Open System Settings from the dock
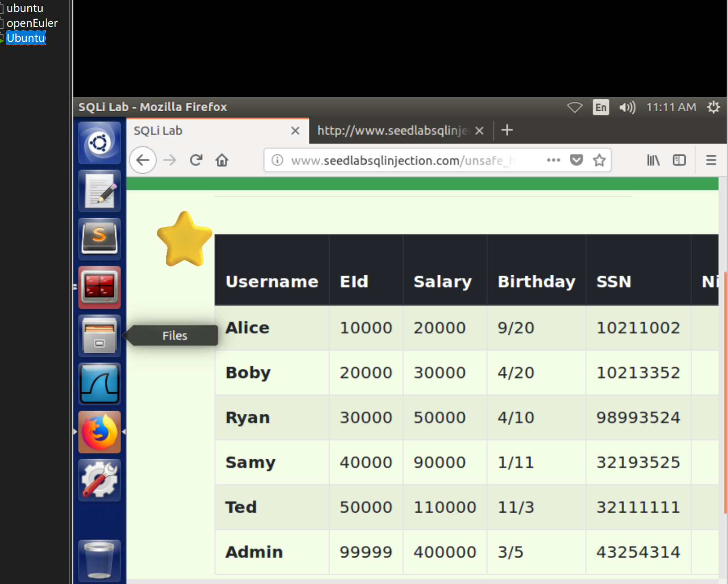Screen dimensions: 728x584 tap(99, 480)
